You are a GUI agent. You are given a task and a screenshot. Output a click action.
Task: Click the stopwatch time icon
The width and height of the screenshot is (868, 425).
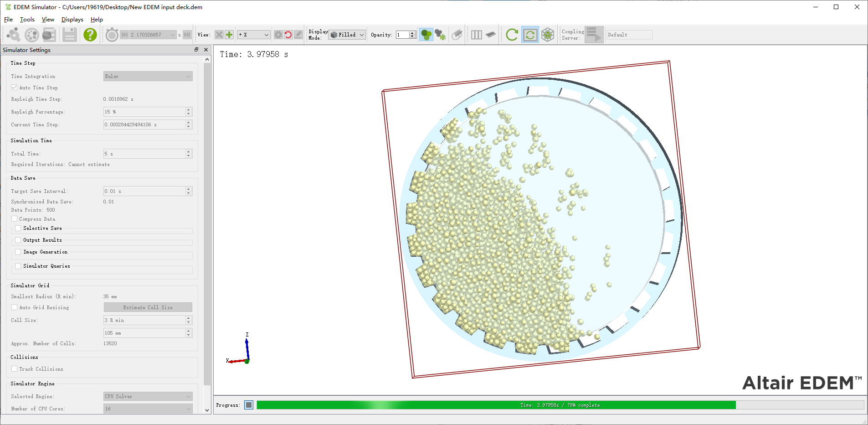coord(112,35)
